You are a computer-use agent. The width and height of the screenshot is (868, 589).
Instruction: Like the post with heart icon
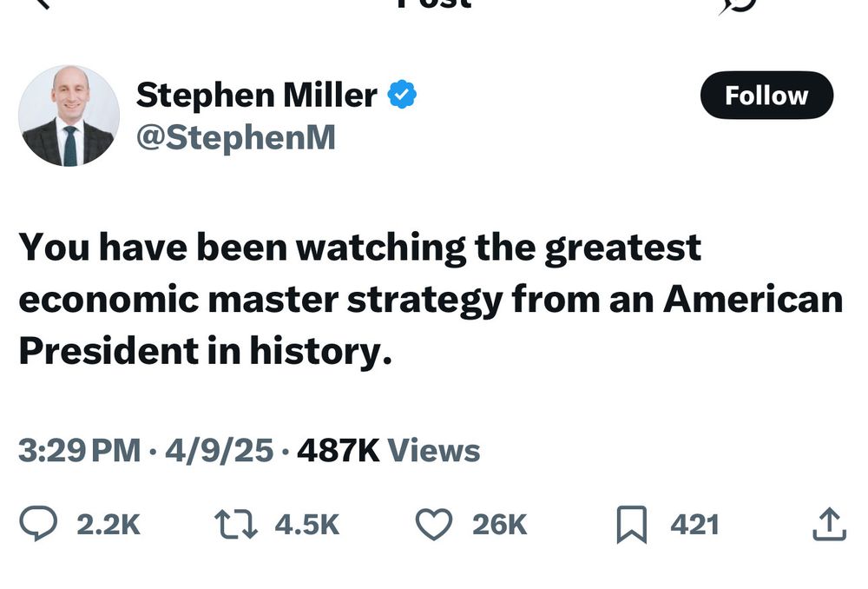point(434,524)
